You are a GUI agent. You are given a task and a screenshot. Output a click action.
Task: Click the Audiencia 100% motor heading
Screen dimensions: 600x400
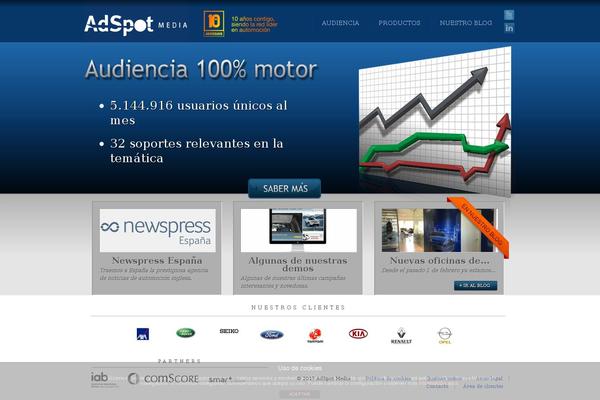coord(201,69)
